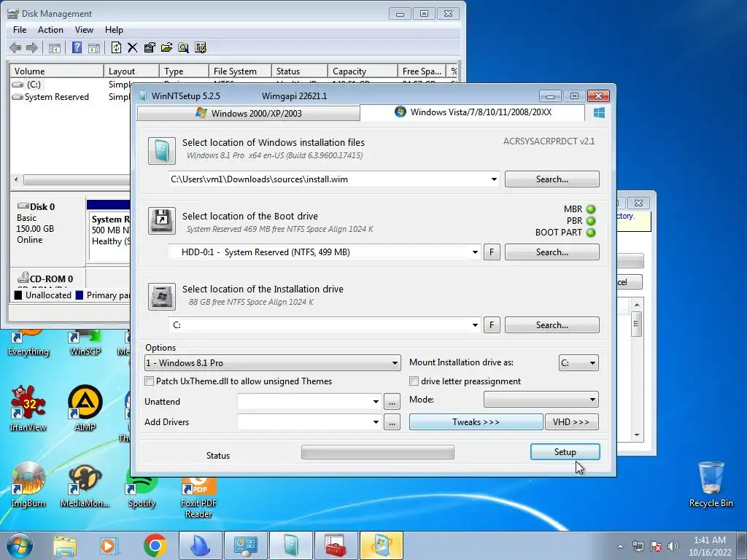747x560 pixels.
Task: Open the Windows 8.1 Pro edition dropdown
Action: click(x=273, y=363)
